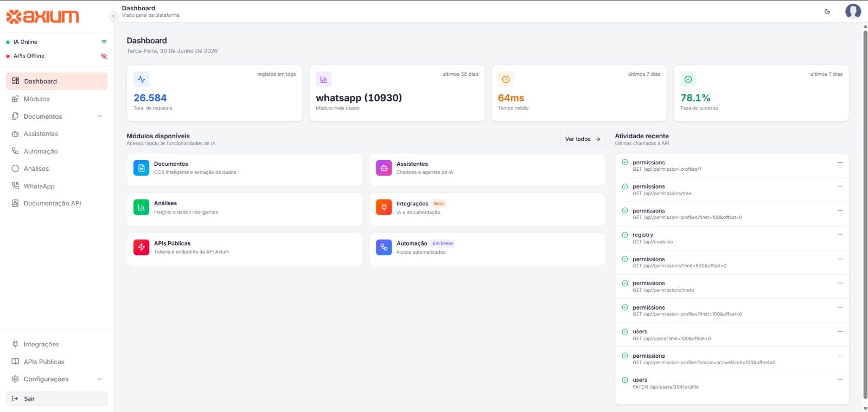Viewport: 868px width, 412px height.
Task: Click Ver todos button
Action: click(583, 139)
